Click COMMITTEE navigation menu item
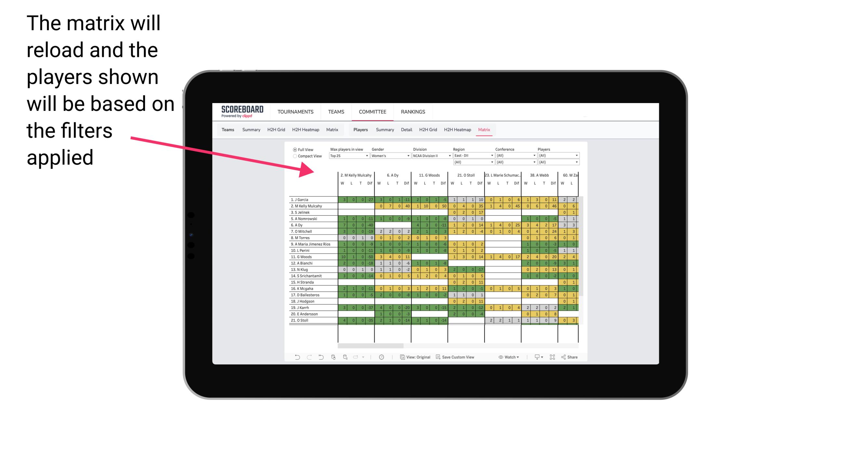Image resolution: width=868 pixels, height=467 pixels. point(373,112)
